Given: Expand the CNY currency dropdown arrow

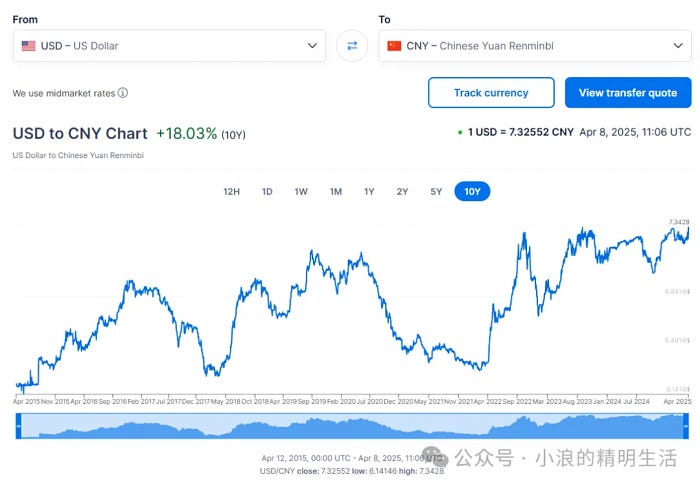Looking at the screenshot, I should pyautogui.click(x=678, y=46).
